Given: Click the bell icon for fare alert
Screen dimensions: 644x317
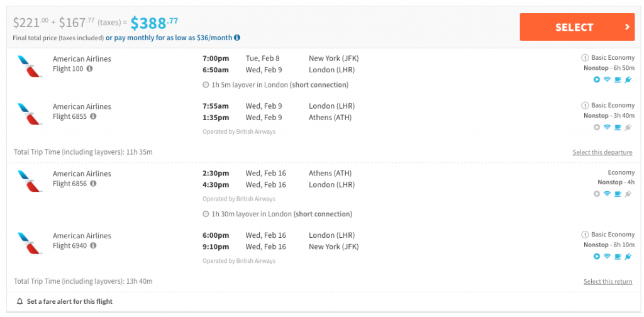Looking at the screenshot, I should tap(20, 302).
